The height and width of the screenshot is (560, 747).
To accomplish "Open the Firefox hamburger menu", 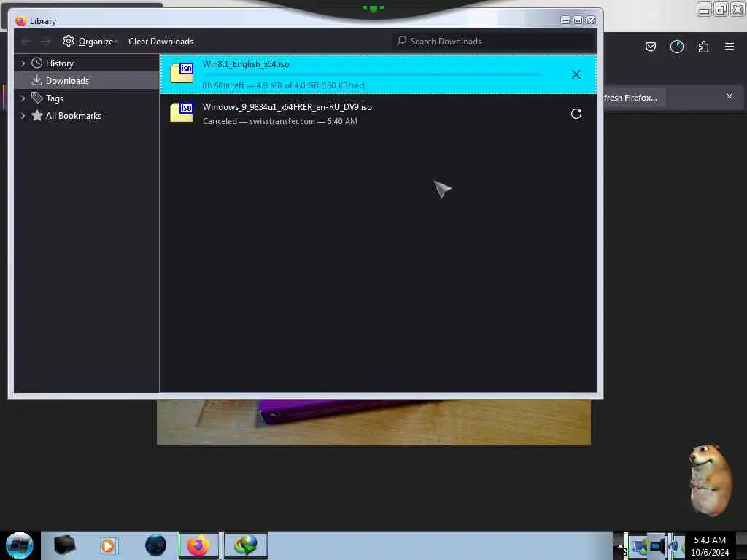I will [729, 47].
